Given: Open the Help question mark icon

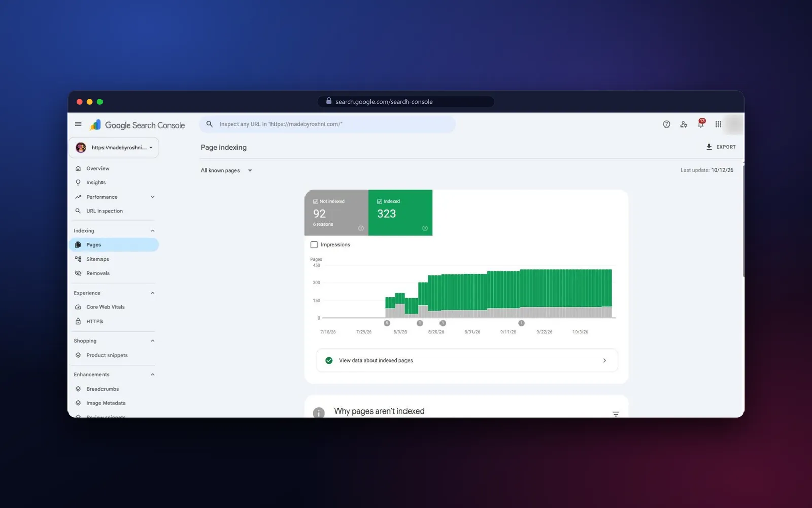Looking at the screenshot, I should click(x=666, y=124).
